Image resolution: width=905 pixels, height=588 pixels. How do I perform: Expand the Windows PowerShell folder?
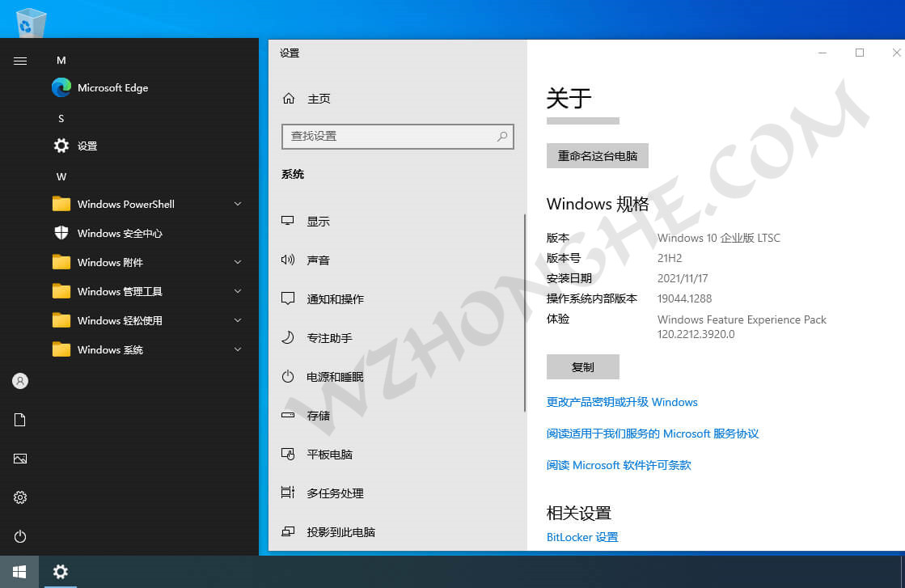(125, 204)
